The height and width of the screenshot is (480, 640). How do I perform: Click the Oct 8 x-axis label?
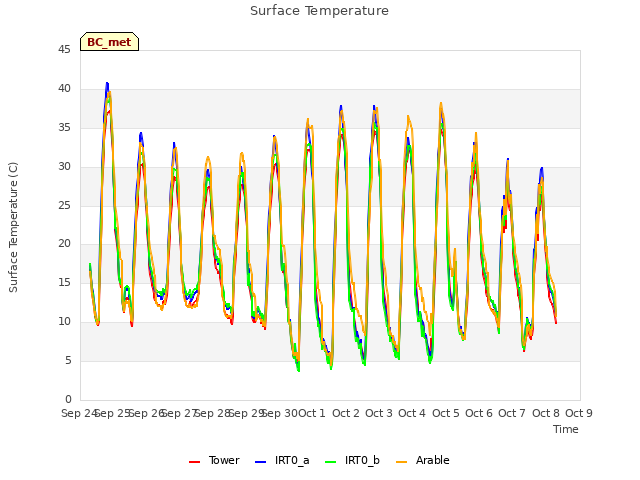coord(546,413)
